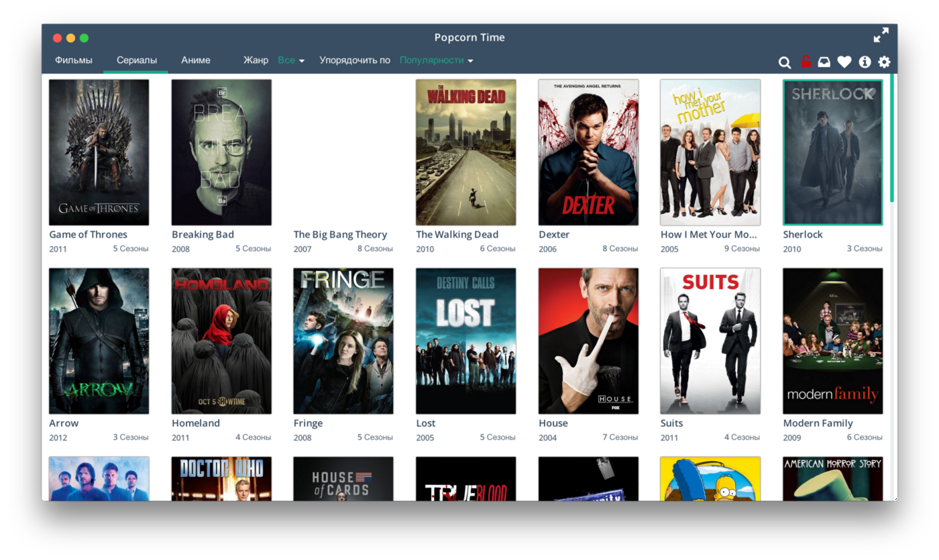
Task: Toggle fullscreen with the arrows icon
Action: tap(881, 36)
